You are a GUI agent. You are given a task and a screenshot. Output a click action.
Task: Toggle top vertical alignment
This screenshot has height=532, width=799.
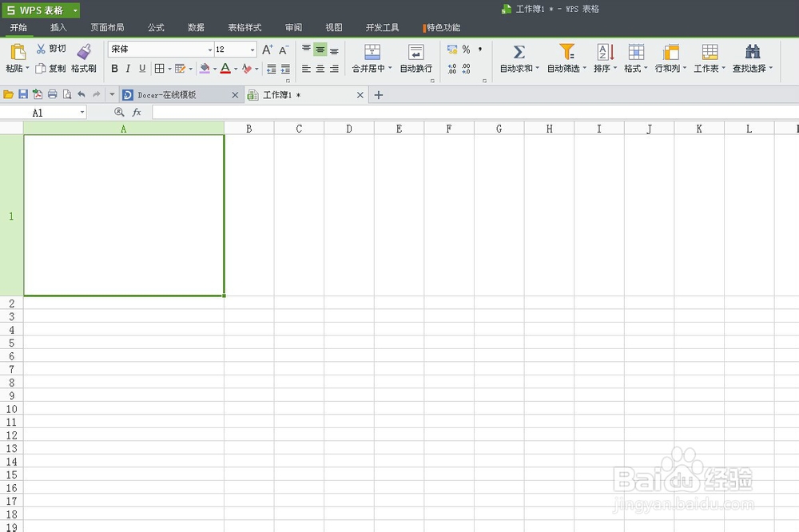(306, 50)
